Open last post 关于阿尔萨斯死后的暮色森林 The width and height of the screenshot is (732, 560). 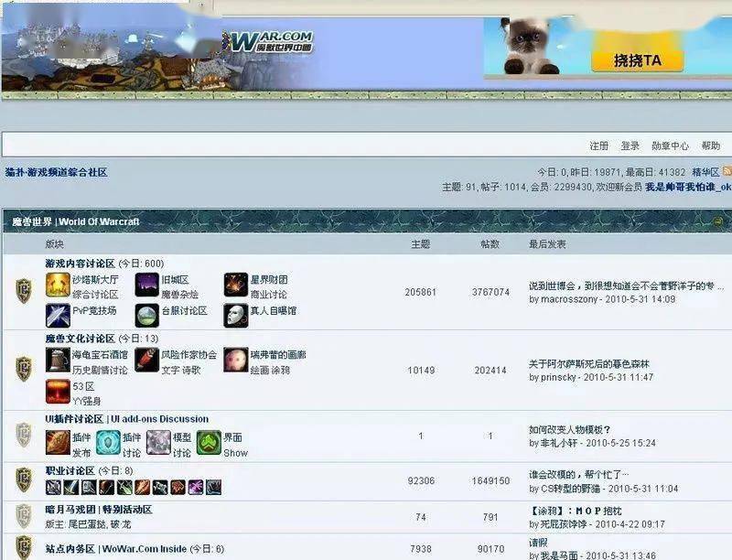(x=588, y=364)
